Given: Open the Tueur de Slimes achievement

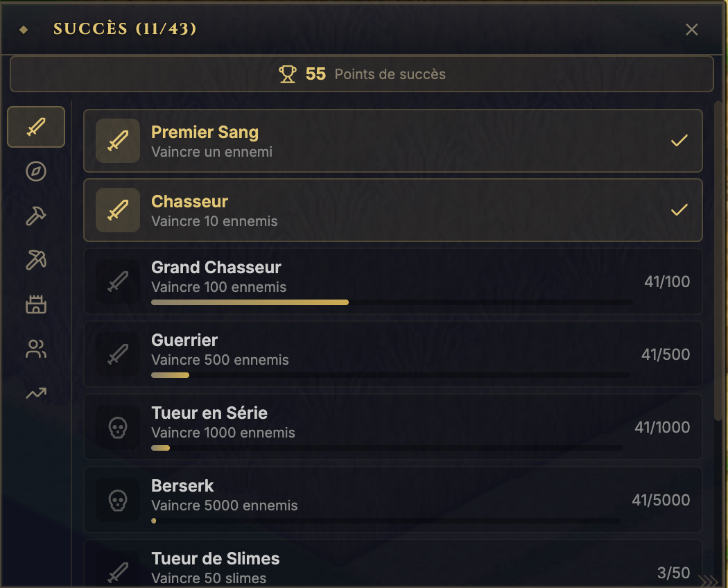Looking at the screenshot, I should [x=392, y=566].
